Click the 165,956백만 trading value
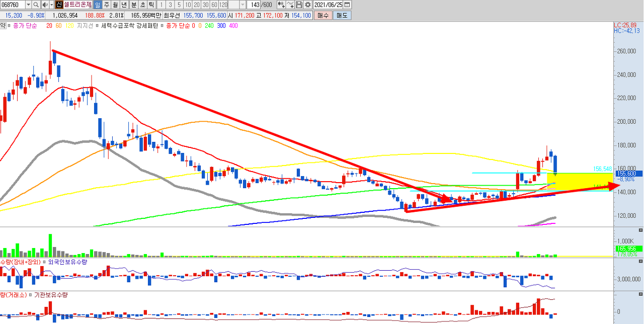This screenshot has width=644, height=324. pyautogui.click(x=145, y=16)
